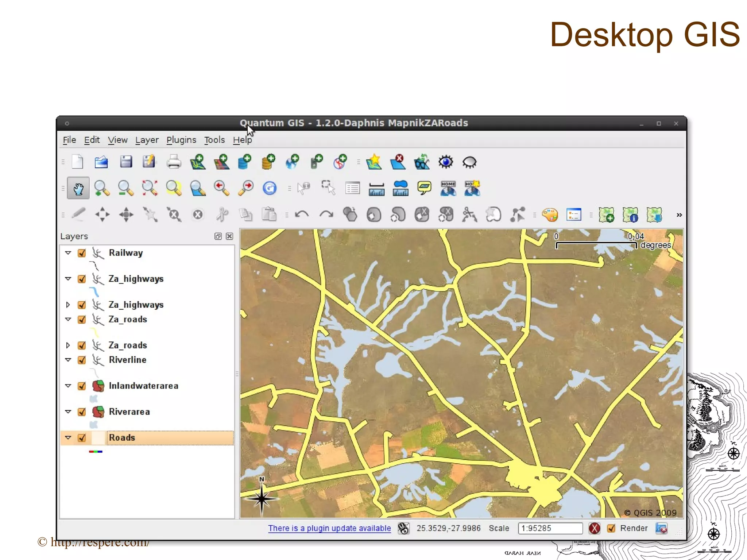The image size is (747, 560).
Task: Activate the Zoom In magnifier
Action: 102,188
